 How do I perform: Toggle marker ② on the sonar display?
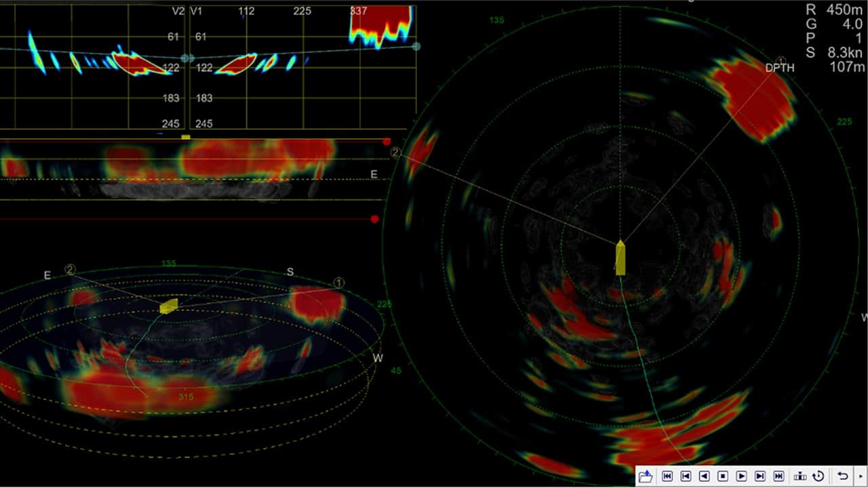(395, 152)
